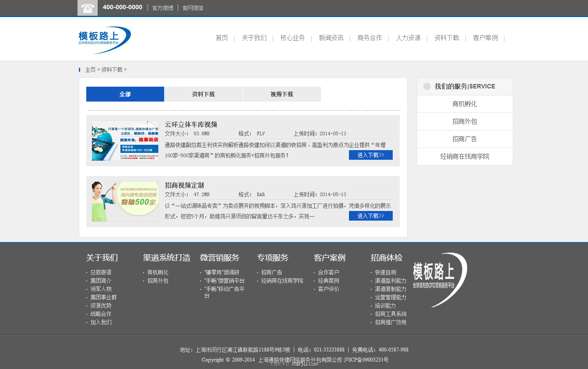Viewport: 588px width, 369px height.
Task: Click the globe icon beside 我们的服务
Action: click(427, 87)
